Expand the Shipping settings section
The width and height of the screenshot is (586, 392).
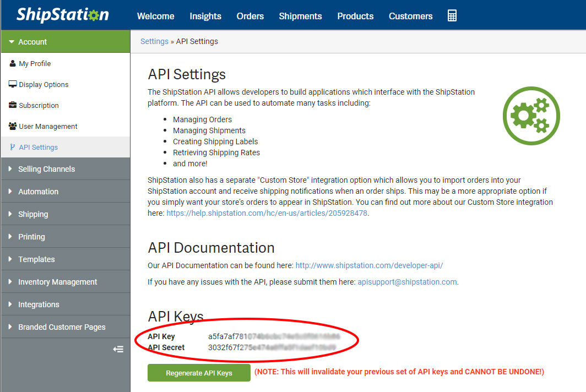point(66,214)
